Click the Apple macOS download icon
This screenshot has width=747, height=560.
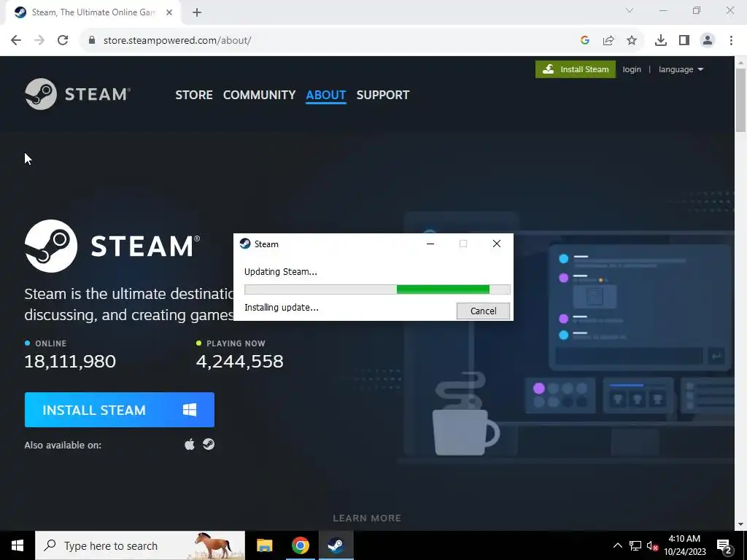pyautogui.click(x=190, y=444)
